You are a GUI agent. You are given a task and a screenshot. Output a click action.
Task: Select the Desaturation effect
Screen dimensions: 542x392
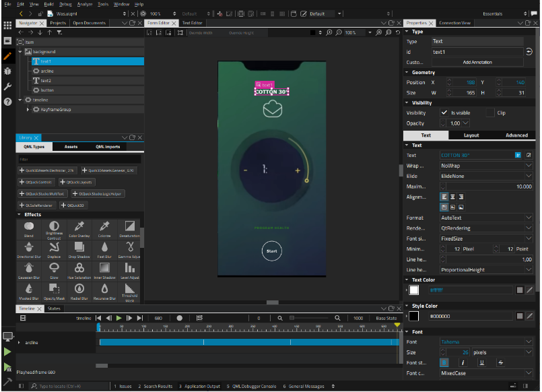[x=130, y=230]
